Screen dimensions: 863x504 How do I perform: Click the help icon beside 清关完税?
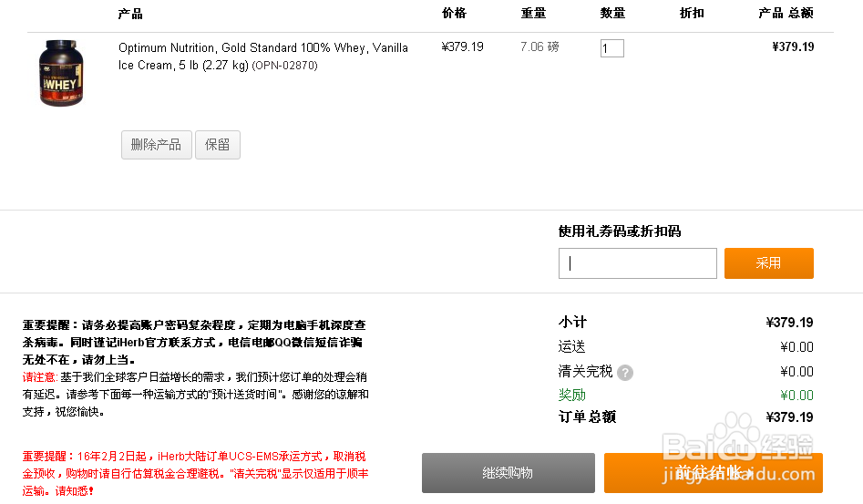624,373
